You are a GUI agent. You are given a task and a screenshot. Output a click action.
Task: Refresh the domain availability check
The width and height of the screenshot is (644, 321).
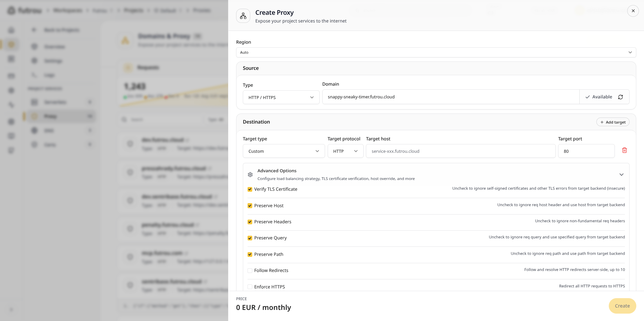coord(621,97)
